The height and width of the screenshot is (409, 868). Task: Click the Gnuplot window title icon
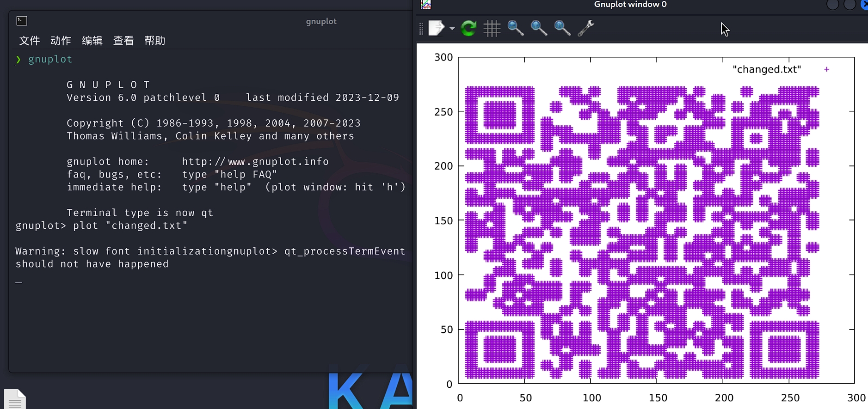(426, 5)
